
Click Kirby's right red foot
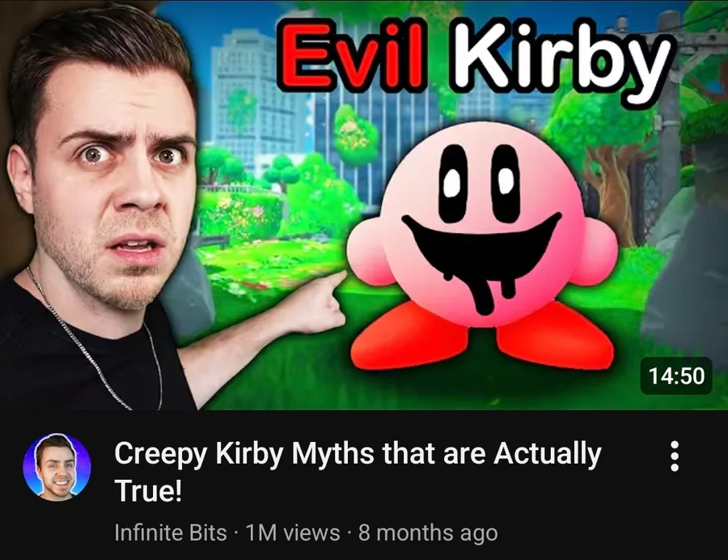coord(555,335)
